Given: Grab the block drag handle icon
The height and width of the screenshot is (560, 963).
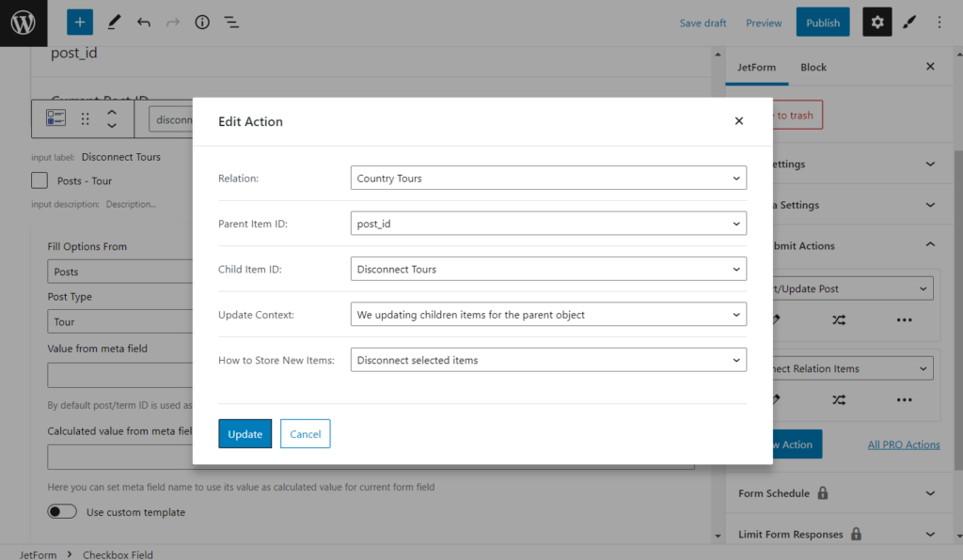Looking at the screenshot, I should [x=86, y=118].
